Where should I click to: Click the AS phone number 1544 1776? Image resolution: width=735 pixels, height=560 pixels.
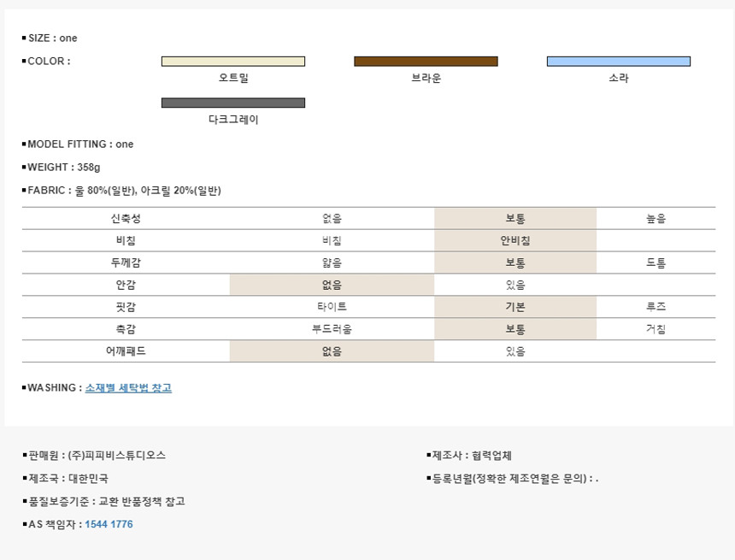coord(109,524)
